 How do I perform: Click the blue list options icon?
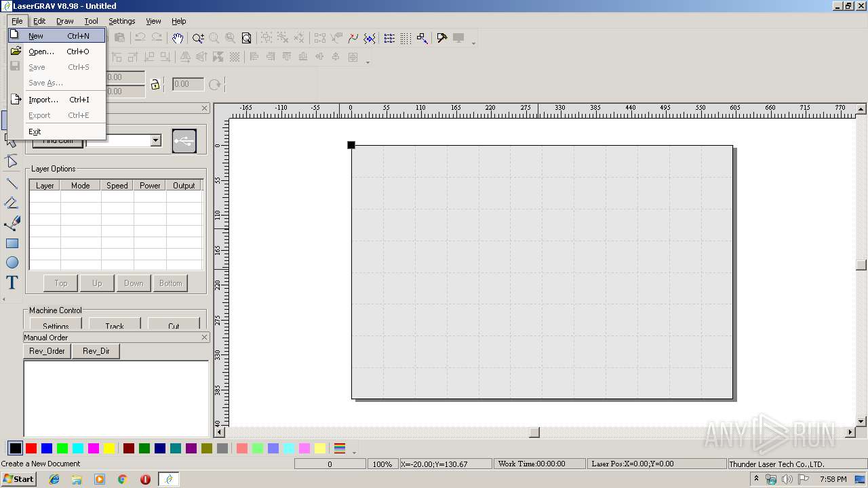pyautogui.click(x=389, y=38)
